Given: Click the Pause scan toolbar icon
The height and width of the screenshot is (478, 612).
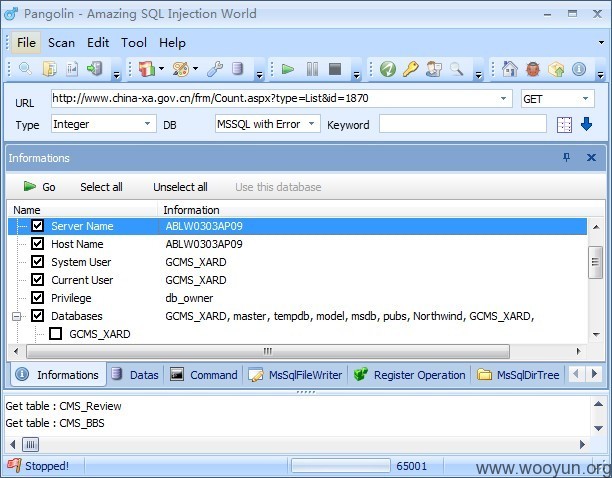Looking at the screenshot, I should 312,69.
